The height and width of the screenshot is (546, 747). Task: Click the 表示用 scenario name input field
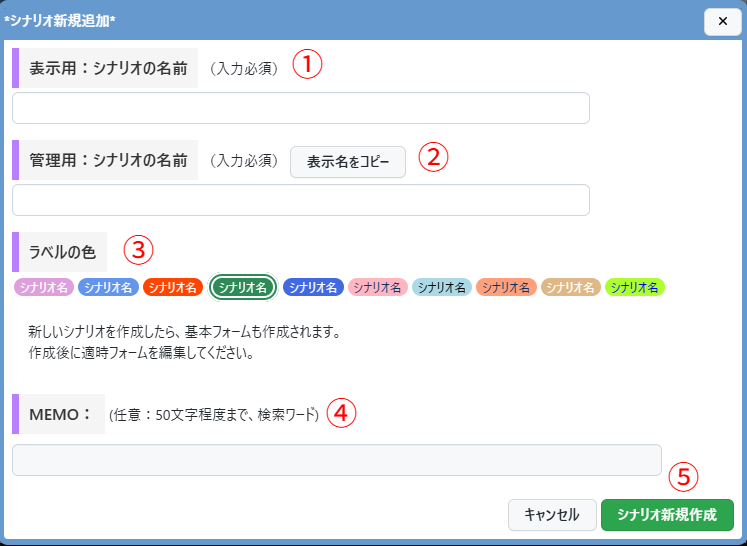tap(300, 108)
